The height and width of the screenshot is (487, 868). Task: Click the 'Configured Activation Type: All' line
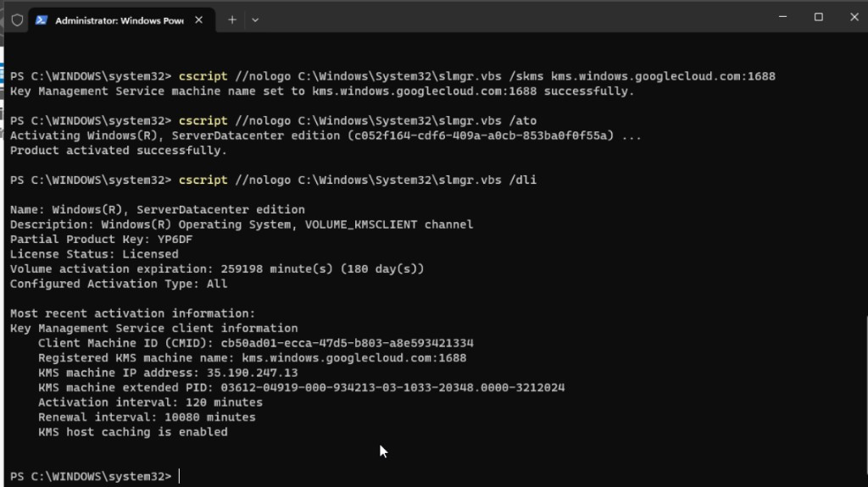(119, 284)
